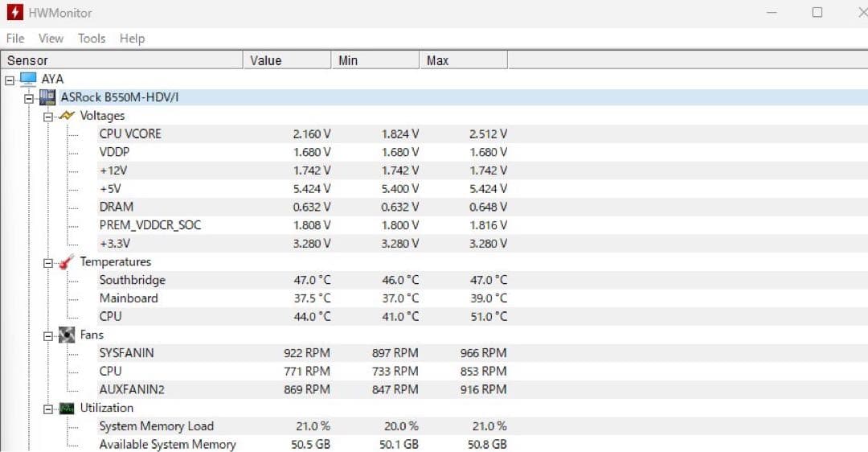Click the Max column header
Screen dimensions: 868x452
(464, 60)
